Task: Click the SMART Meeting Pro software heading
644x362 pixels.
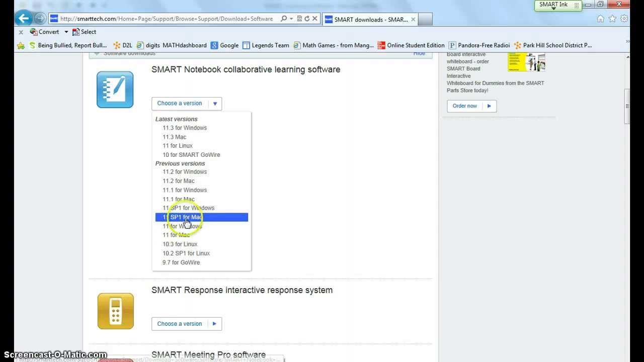Action: pyautogui.click(x=208, y=355)
